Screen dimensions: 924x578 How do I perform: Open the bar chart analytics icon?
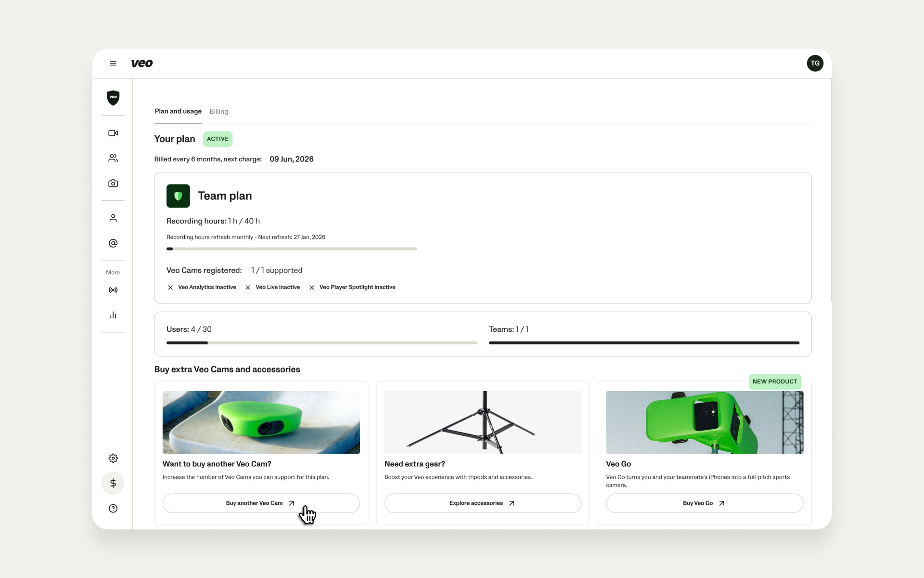click(x=113, y=315)
